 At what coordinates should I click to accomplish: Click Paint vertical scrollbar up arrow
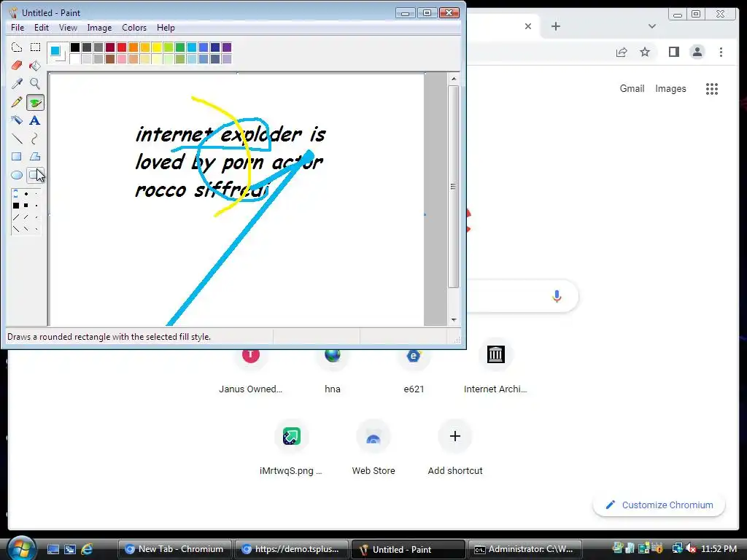click(x=454, y=79)
